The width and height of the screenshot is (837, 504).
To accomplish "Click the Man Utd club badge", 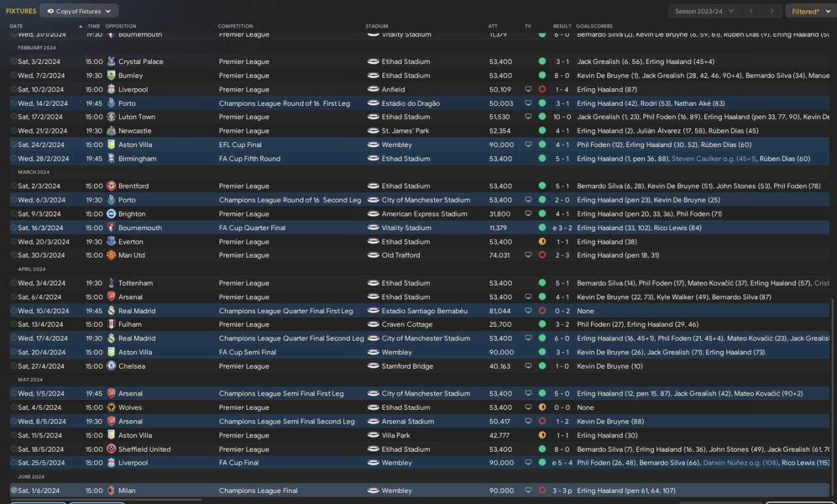I will pos(111,255).
